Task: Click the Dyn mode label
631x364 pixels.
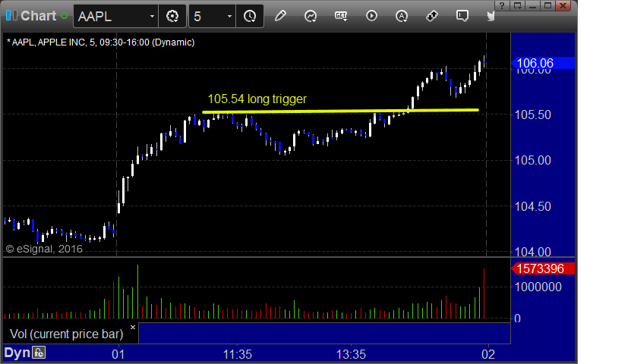Action: coord(17,353)
